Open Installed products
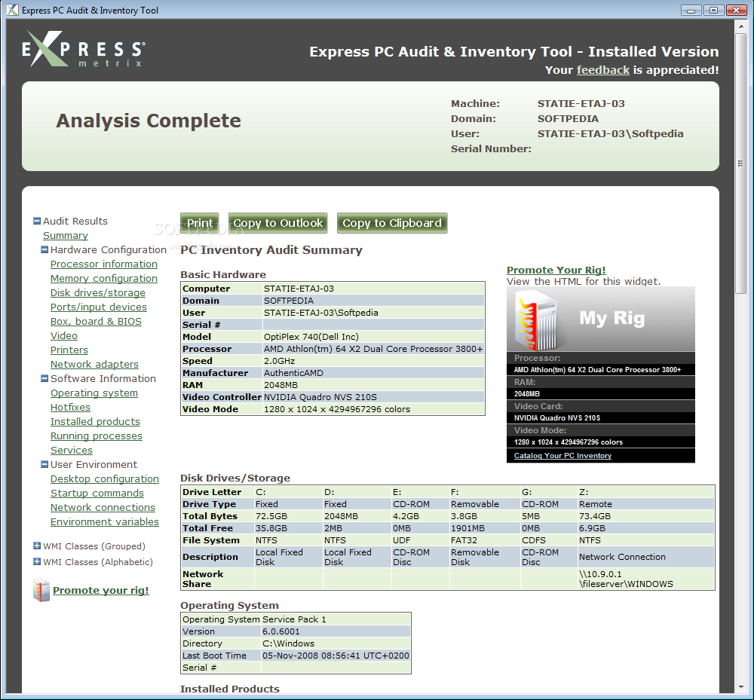 tap(95, 422)
